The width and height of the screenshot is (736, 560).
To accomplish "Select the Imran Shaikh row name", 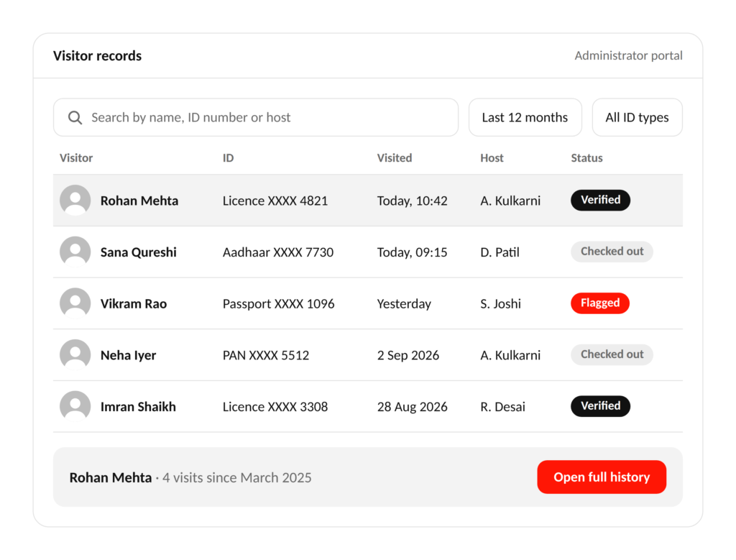I will coord(138,406).
